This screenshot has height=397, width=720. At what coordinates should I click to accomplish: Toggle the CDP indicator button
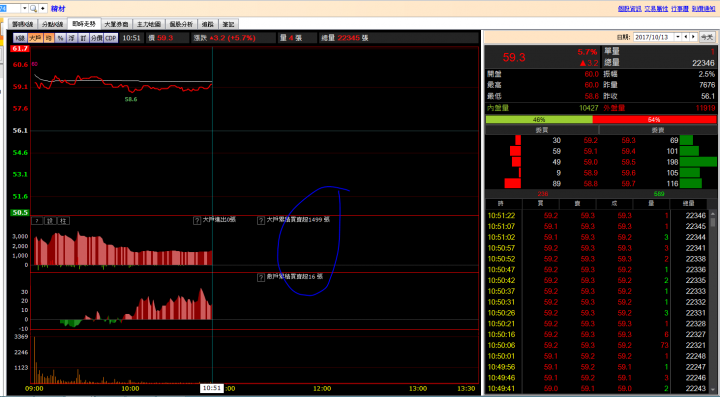pos(111,38)
